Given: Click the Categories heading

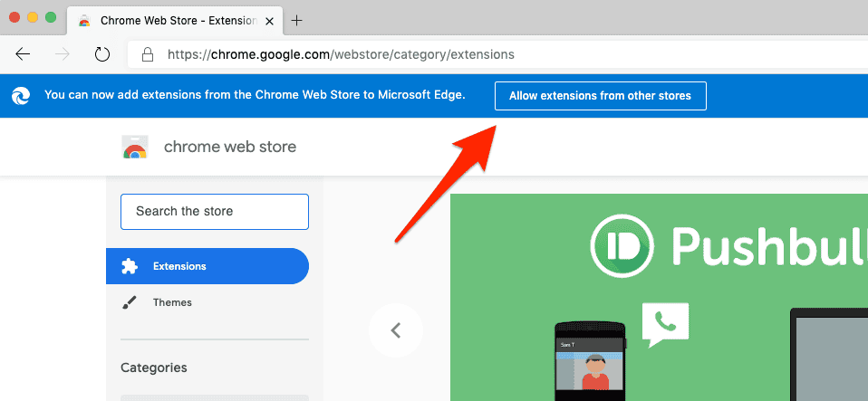Looking at the screenshot, I should pos(154,368).
